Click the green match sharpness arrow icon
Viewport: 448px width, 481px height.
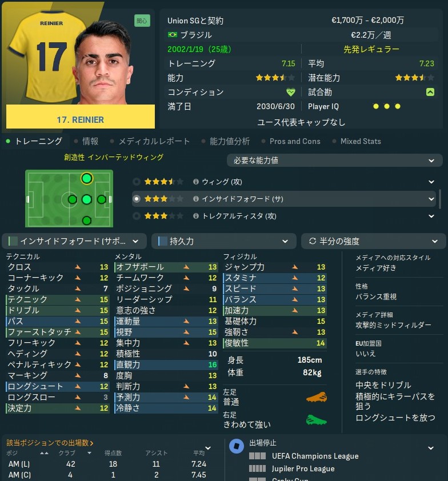pyautogui.click(x=430, y=92)
